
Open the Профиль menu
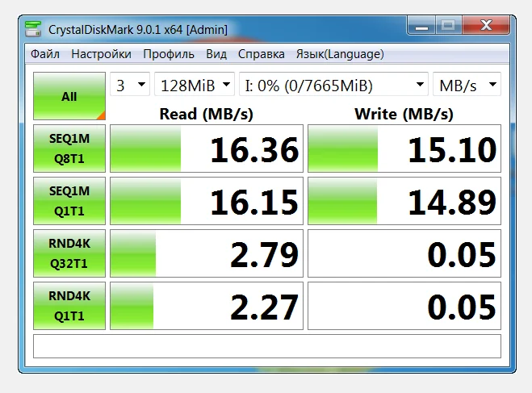(x=169, y=54)
